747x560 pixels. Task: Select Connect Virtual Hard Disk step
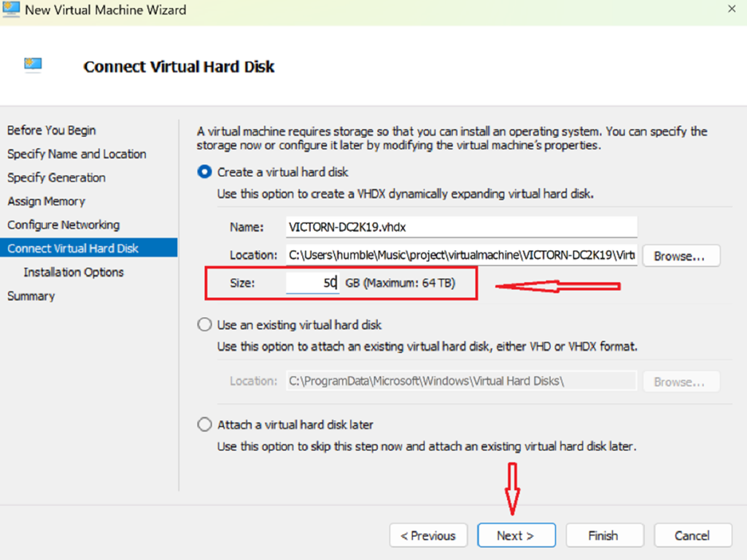[x=73, y=249]
